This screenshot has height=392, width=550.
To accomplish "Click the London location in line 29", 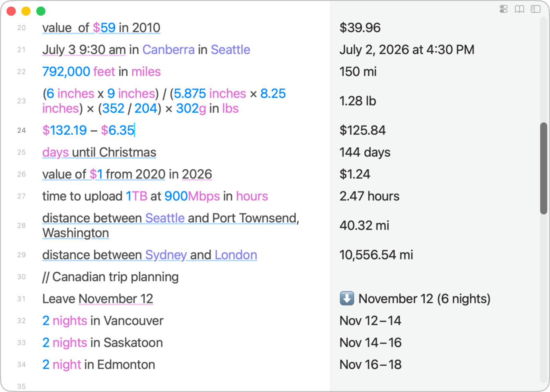I will [x=236, y=255].
